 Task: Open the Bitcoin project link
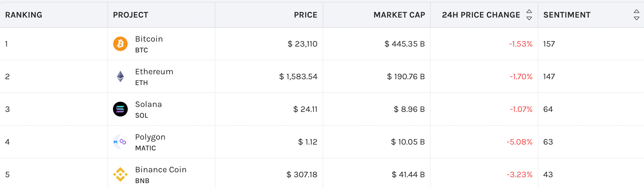click(149, 39)
